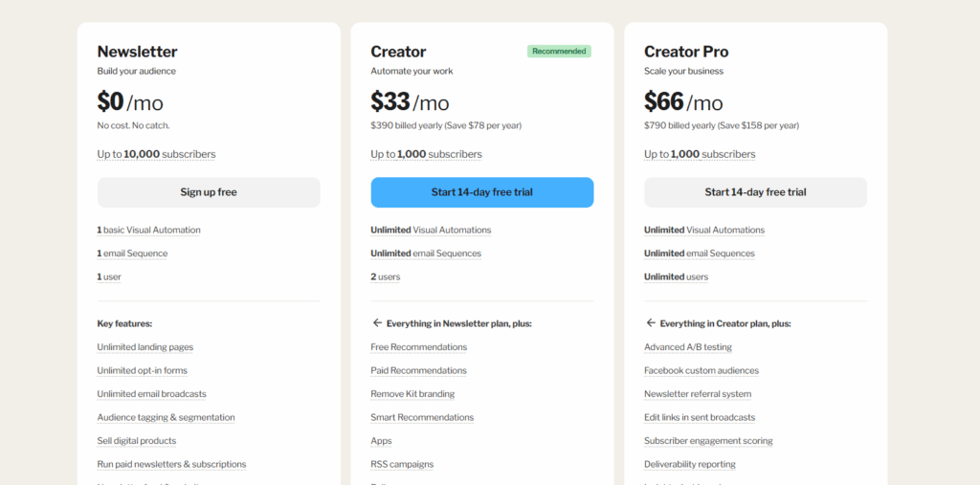Click the green Recommended badge on Creator
980x485 pixels.
[x=559, y=52]
